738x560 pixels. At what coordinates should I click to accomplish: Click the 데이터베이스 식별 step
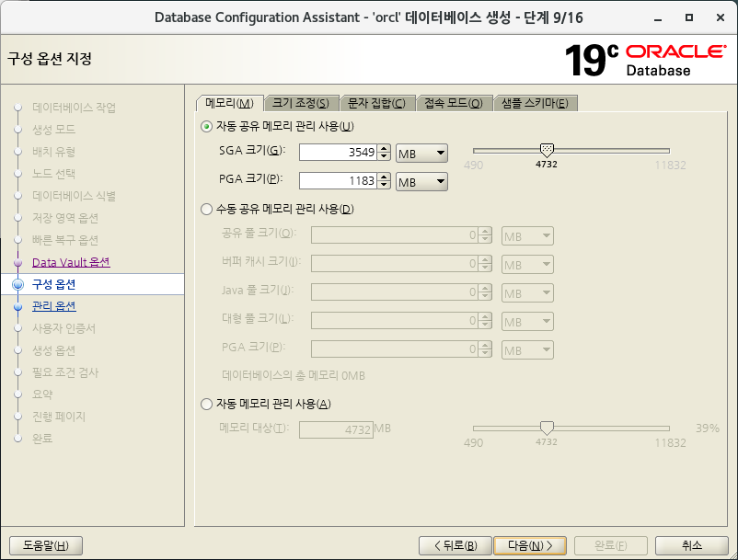pyautogui.click(x=74, y=196)
